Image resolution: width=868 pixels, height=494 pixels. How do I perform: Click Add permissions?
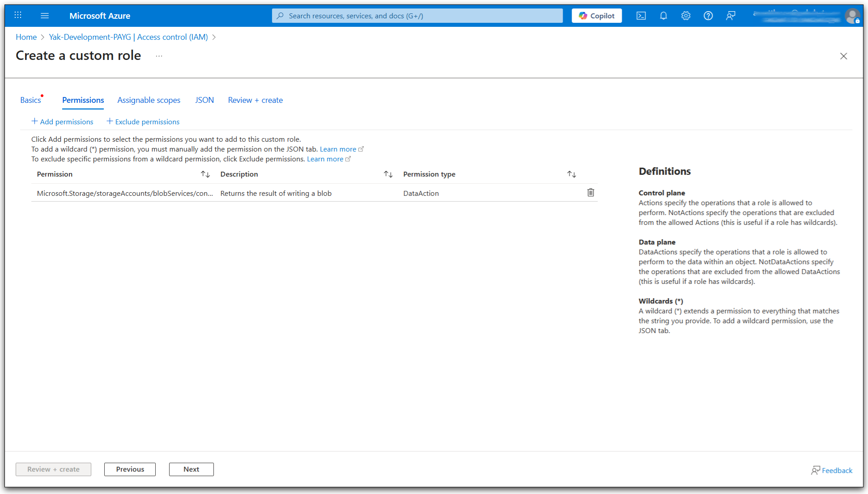pyautogui.click(x=62, y=122)
